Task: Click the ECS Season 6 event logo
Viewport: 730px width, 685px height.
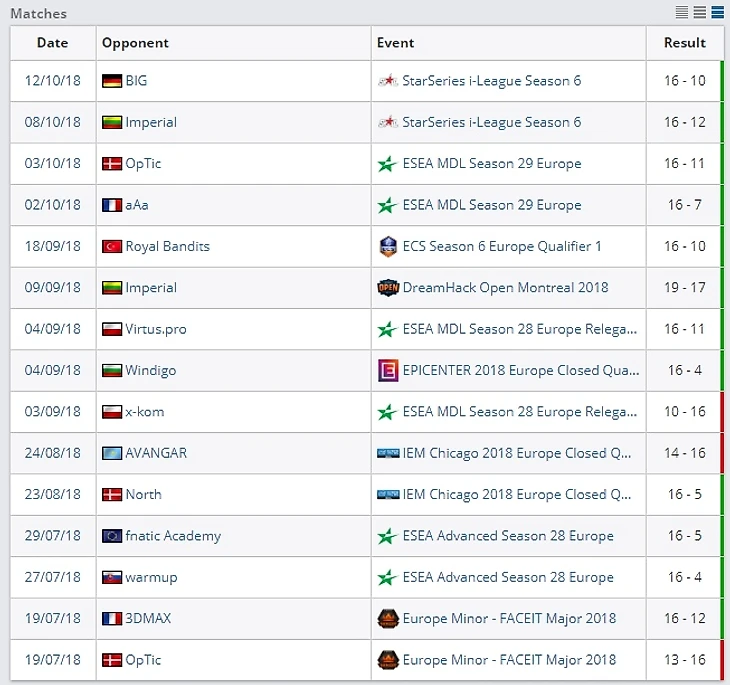Action: [387, 246]
